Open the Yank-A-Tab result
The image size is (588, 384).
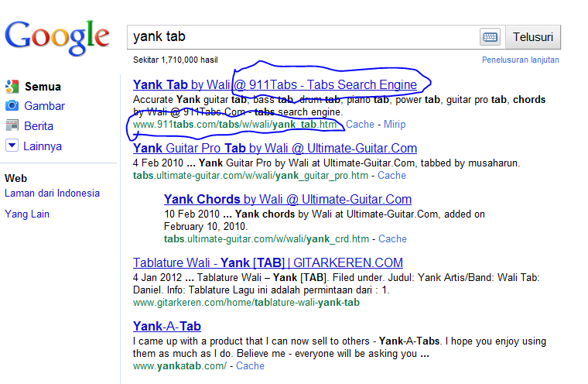(166, 326)
